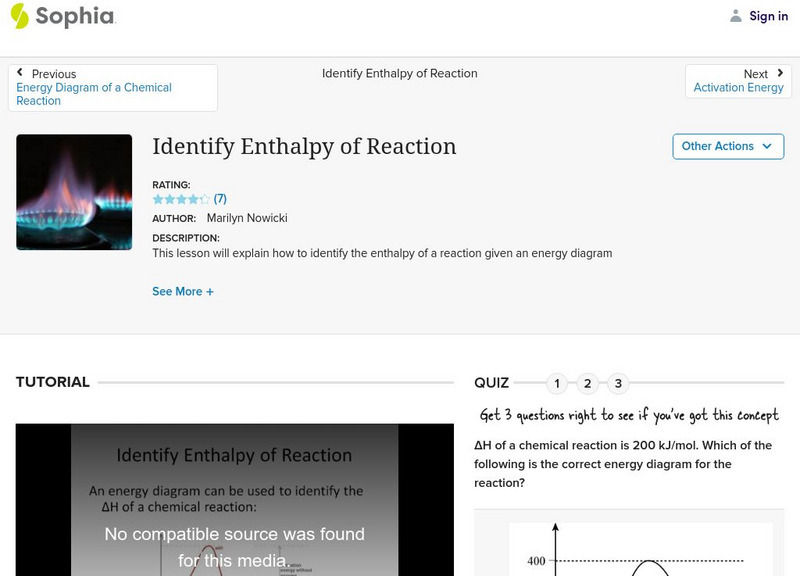Select quiz question step 2

coord(589,382)
